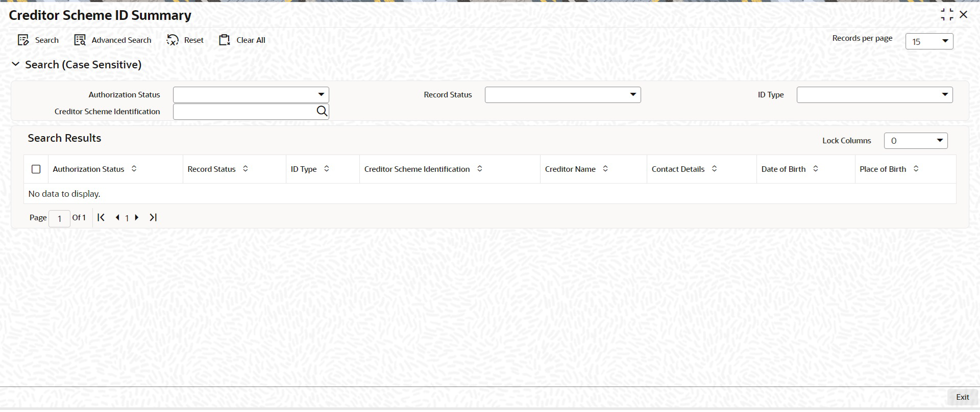This screenshot has width=980, height=412.
Task: Click the Place of Birth column header text
Action: (883, 169)
